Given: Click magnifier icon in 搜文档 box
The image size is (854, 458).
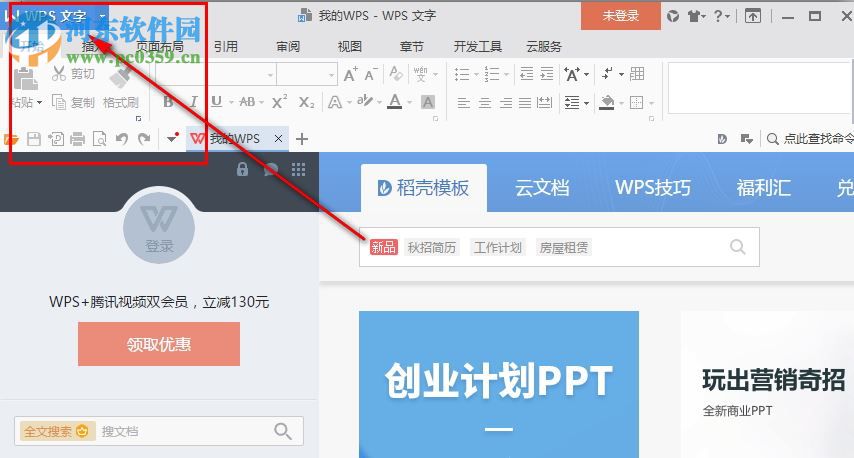Looking at the screenshot, I should coord(283,431).
